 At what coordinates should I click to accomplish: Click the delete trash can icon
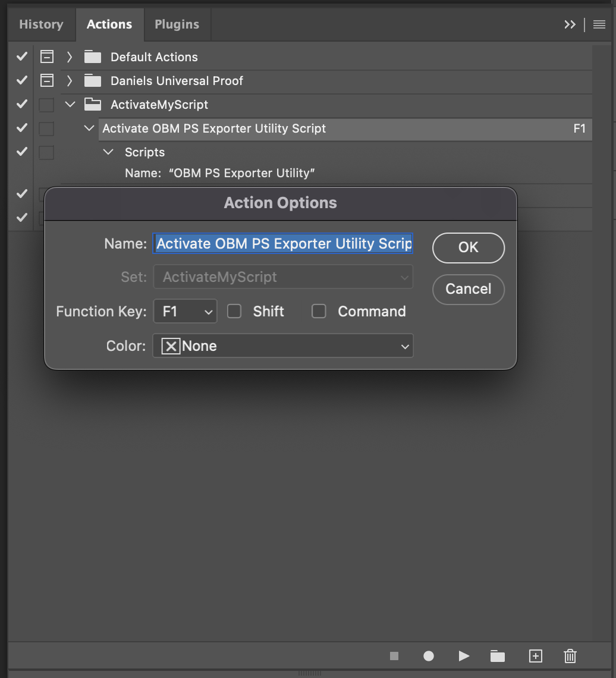coord(570,656)
